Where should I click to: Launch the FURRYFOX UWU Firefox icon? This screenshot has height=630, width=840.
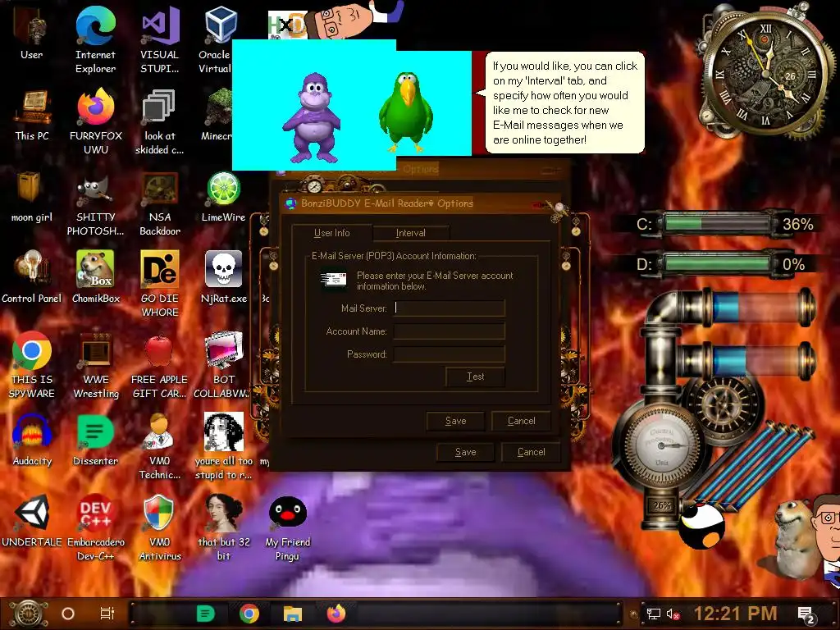pos(96,121)
